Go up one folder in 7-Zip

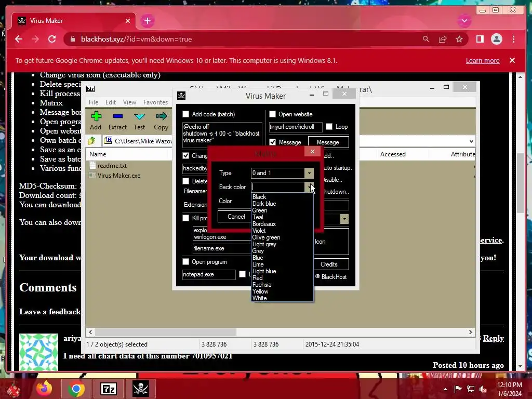(91, 140)
